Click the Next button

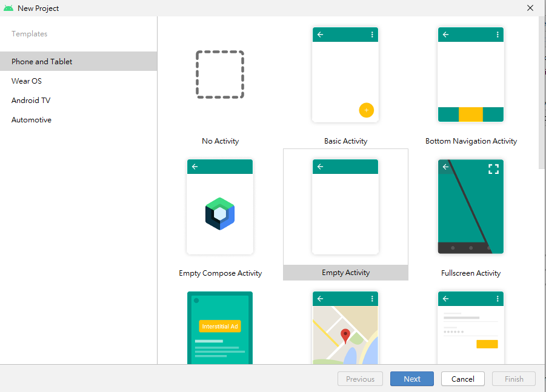pyautogui.click(x=412, y=379)
